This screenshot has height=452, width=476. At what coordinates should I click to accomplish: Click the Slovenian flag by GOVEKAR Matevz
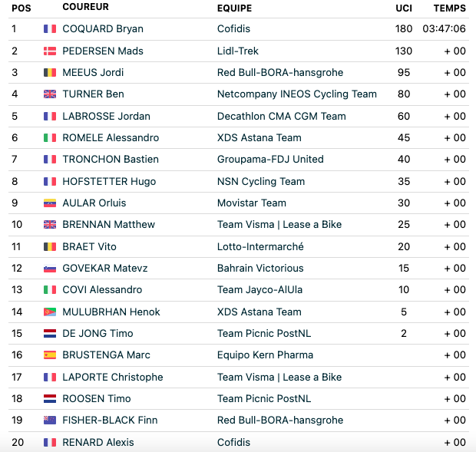pos(50,268)
